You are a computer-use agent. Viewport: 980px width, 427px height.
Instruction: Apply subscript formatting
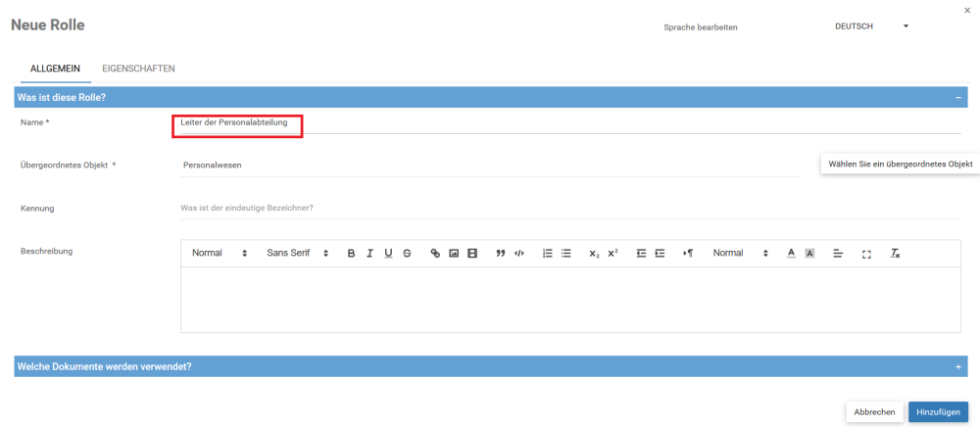tap(595, 254)
